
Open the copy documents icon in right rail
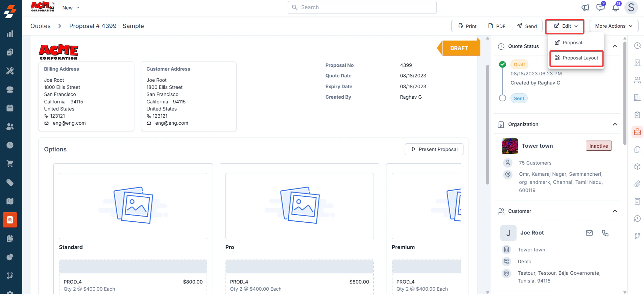point(637,149)
